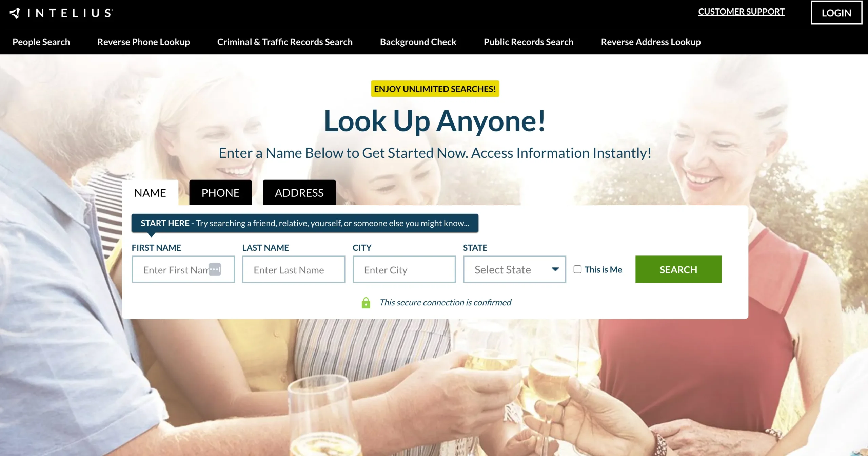Open Background Check navigation link
The width and height of the screenshot is (868, 456).
(418, 42)
